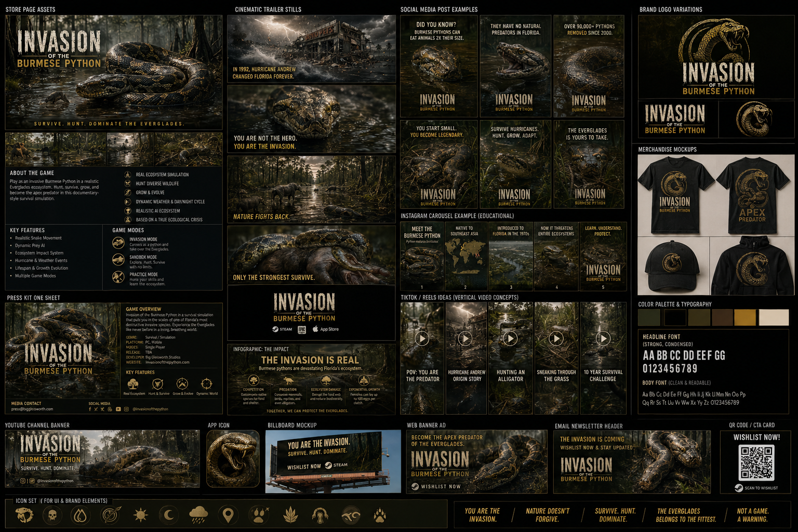Click the Wishlist Now QR code
The width and height of the screenshot is (798, 532).
tap(757, 462)
